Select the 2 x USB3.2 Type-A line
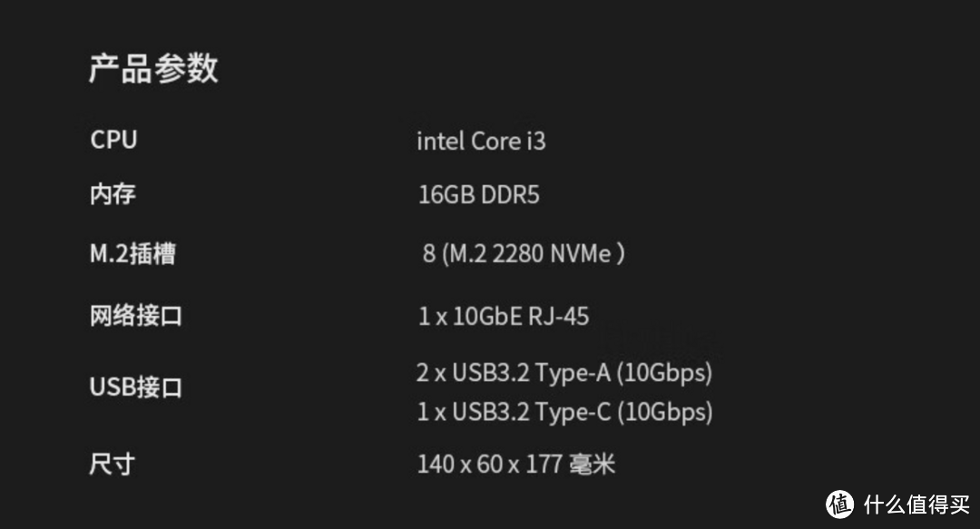The image size is (980, 529). coord(563,372)
